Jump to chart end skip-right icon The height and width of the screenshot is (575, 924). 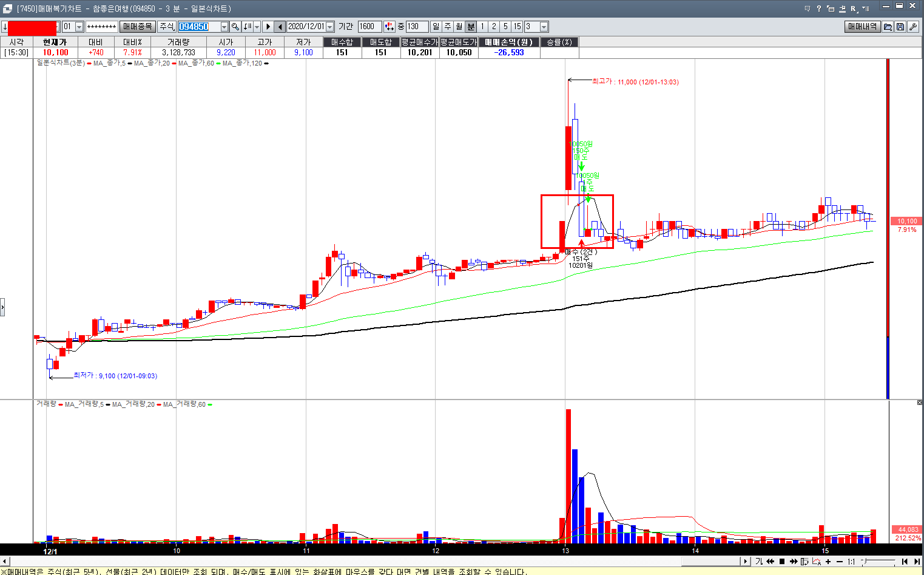[x=916, y=562]
